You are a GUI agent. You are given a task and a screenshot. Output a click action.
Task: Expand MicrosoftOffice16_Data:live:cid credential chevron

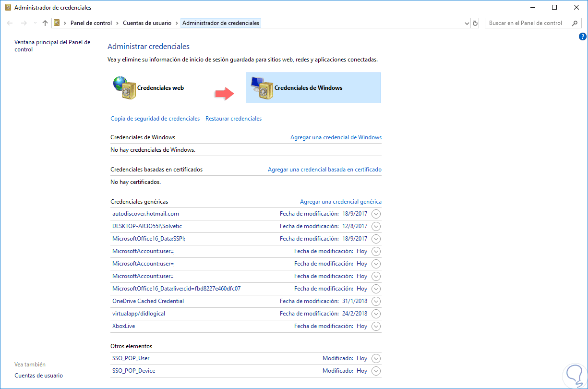pyautogui.click(x=376, y=289)
